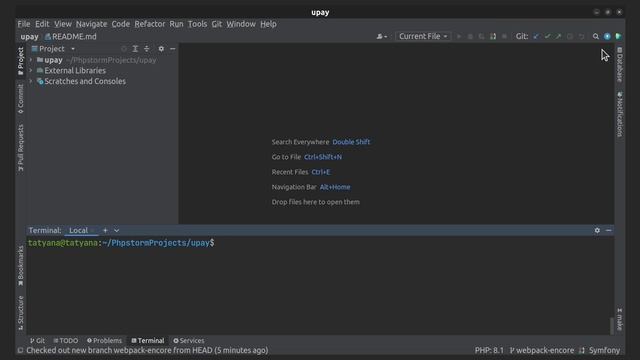This screenshot has height=360, width=640.
Task: Open the Current File run configuration dropdown
Action: coord(423,36)
